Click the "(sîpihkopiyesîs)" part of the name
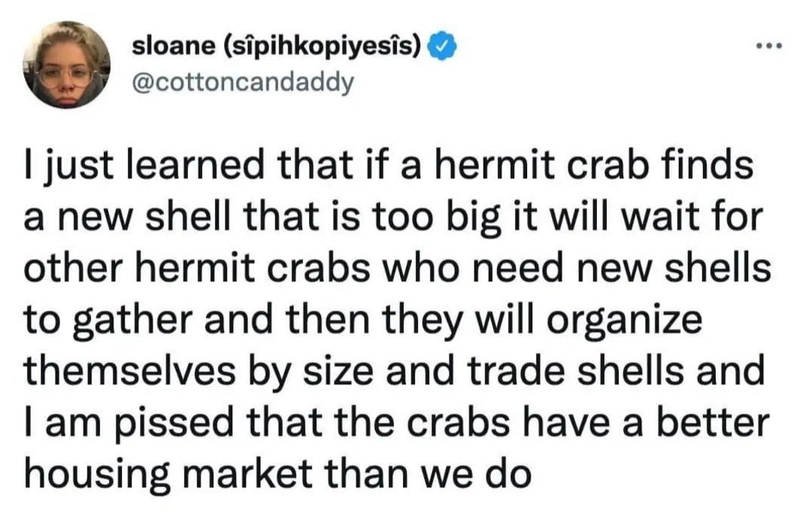812x516 pixels. point(325,47)
